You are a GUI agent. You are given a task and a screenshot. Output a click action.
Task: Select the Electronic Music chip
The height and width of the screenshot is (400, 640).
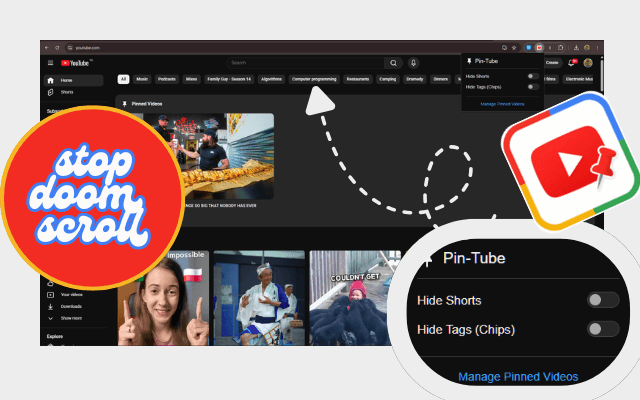[x=579, y=79]
